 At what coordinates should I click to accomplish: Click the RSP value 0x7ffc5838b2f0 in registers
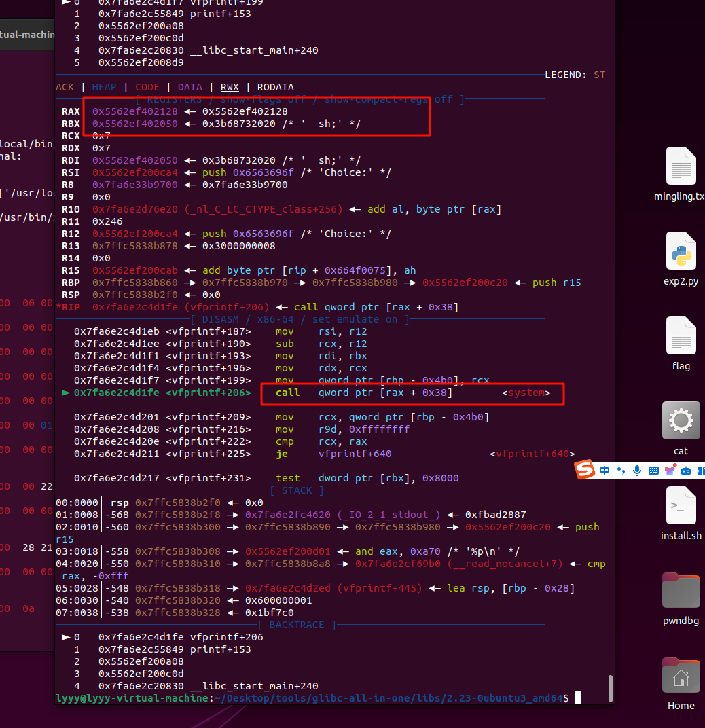point(134,295)
